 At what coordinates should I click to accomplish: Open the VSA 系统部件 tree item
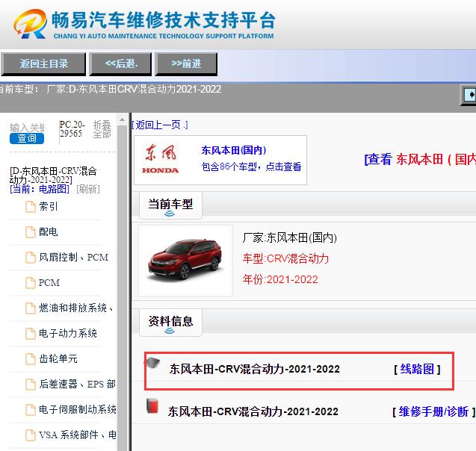(x=78, y=435)
